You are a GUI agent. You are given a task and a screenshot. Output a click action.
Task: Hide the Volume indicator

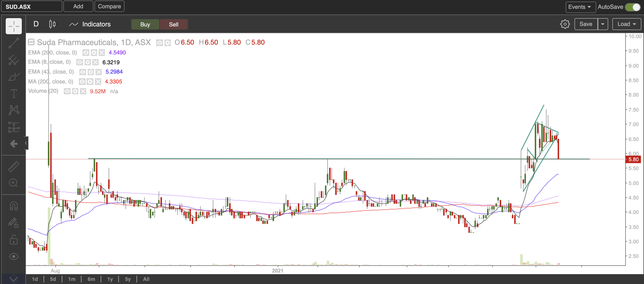(67, 91)
